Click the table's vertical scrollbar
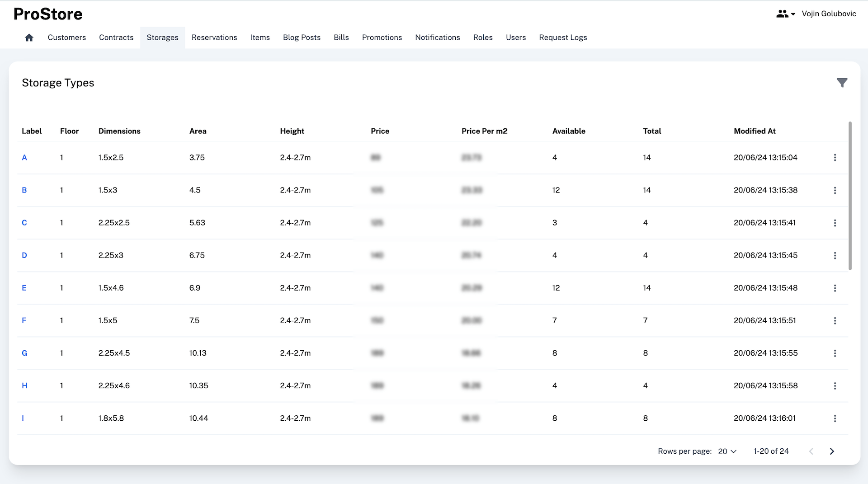The width and height of the screenshot is (868, 484). pyautogui.click(x=850, y=196)
